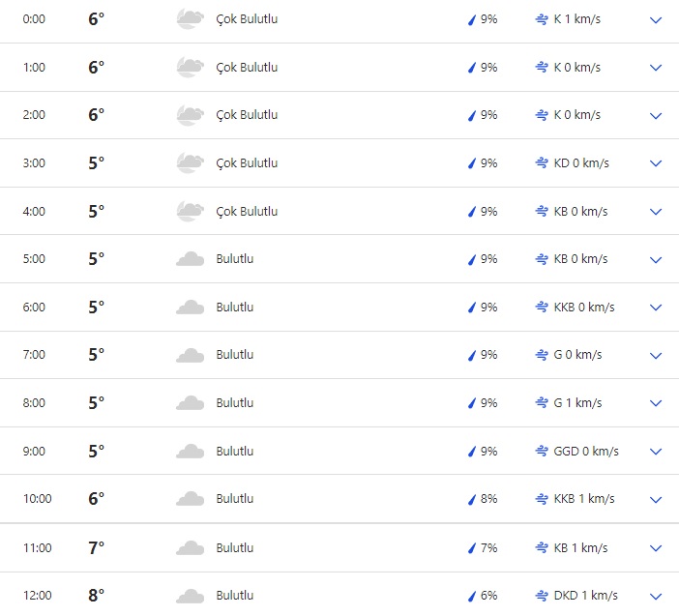The width and height of the screenshot is (679, 616).
Task: Expand the 9:00 row chevron
Action: 656,452
